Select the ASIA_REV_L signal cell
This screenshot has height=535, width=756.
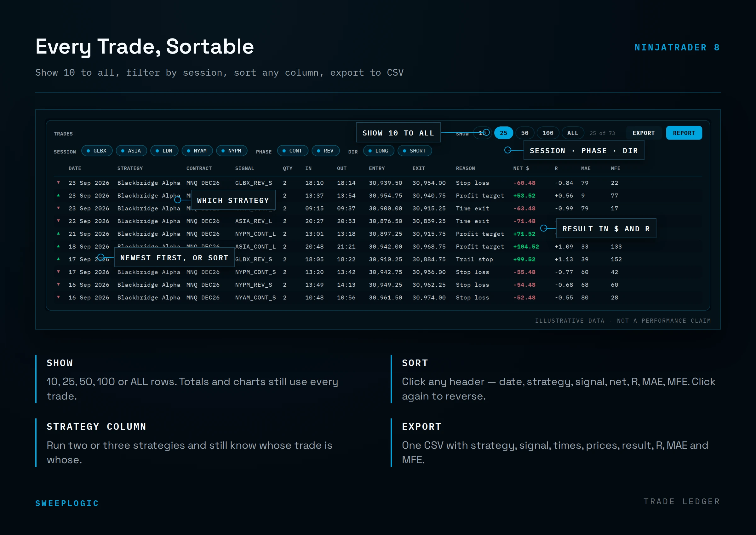pyautogui.click(x=254, y=221)
